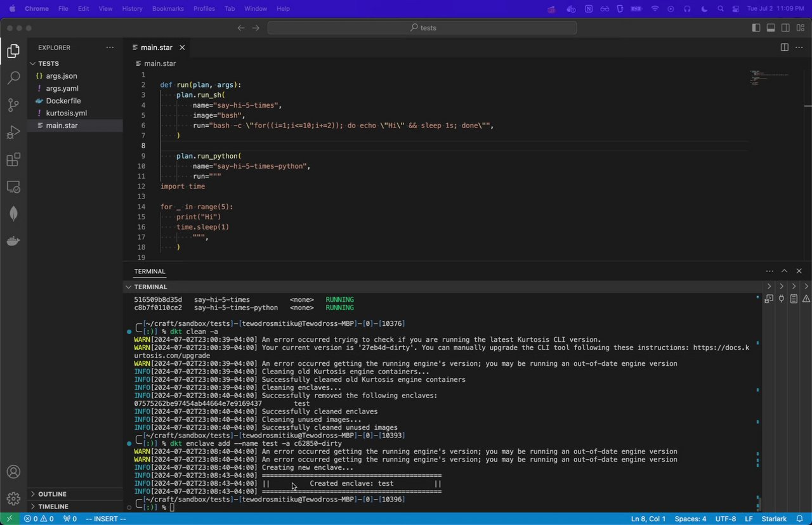Viewport: 812px width, 525px height.
Task: Open the Dockerfile in the explorer
Action: [63, 101]
